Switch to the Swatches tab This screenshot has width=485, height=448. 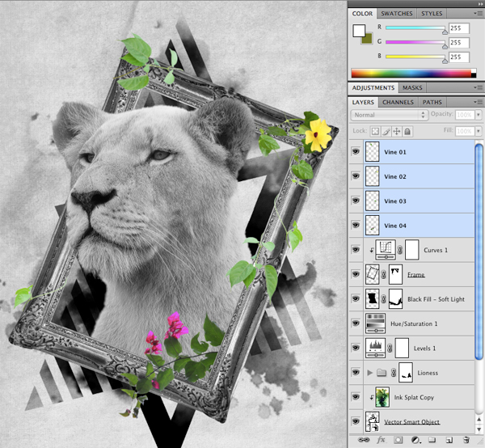[397, 14]
